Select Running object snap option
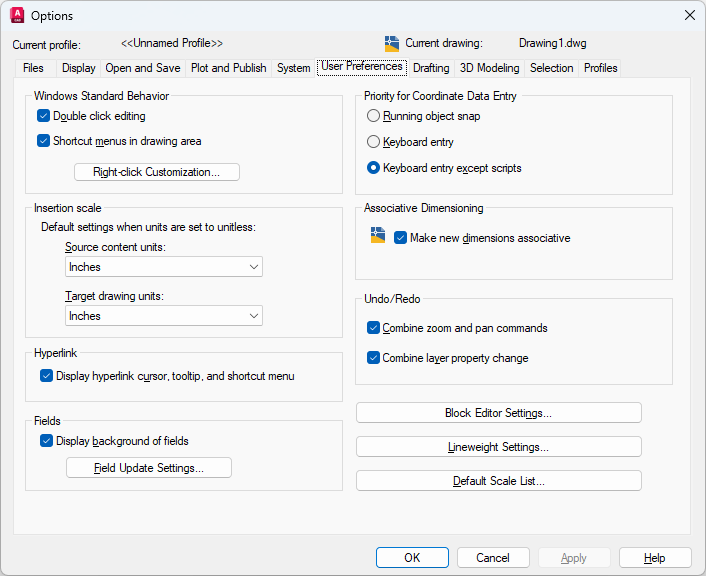Image resolution: width=706 pixels, height=576 pixels. [x=374, y=116]
